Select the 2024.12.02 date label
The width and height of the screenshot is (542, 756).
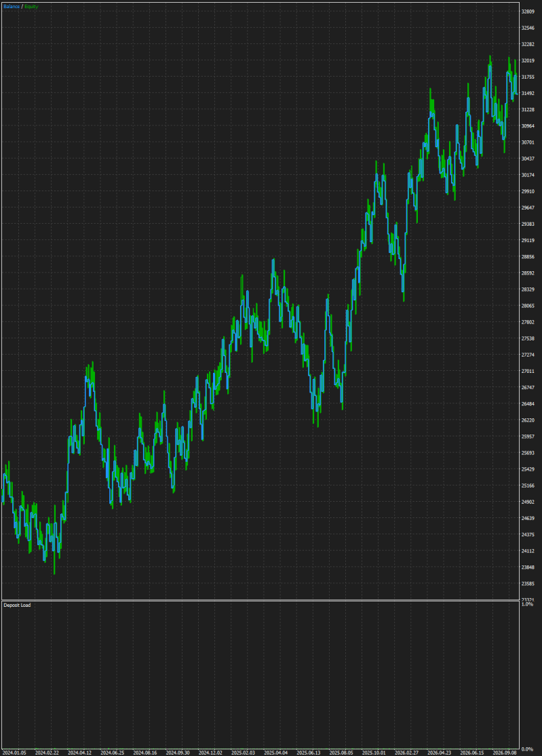pyautogui.click(x=210, y=753)
